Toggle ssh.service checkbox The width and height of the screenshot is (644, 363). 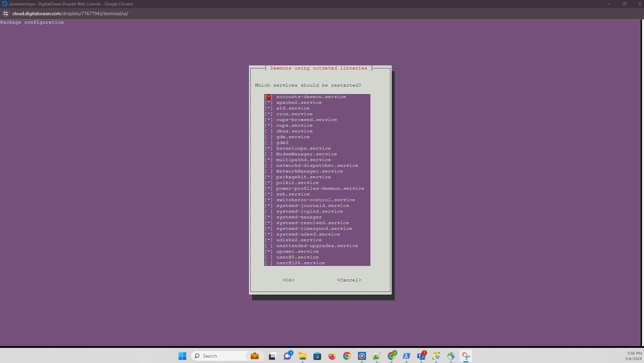coord(269,194)
